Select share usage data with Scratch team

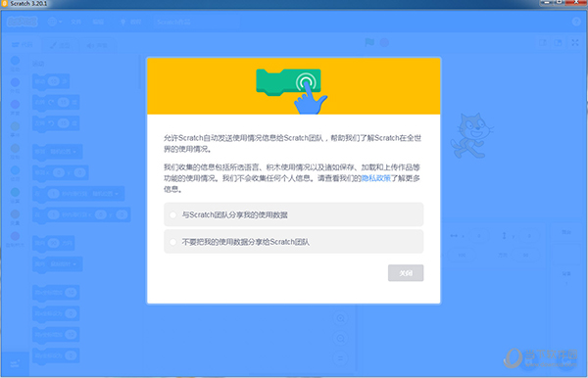tap(294, 214)
